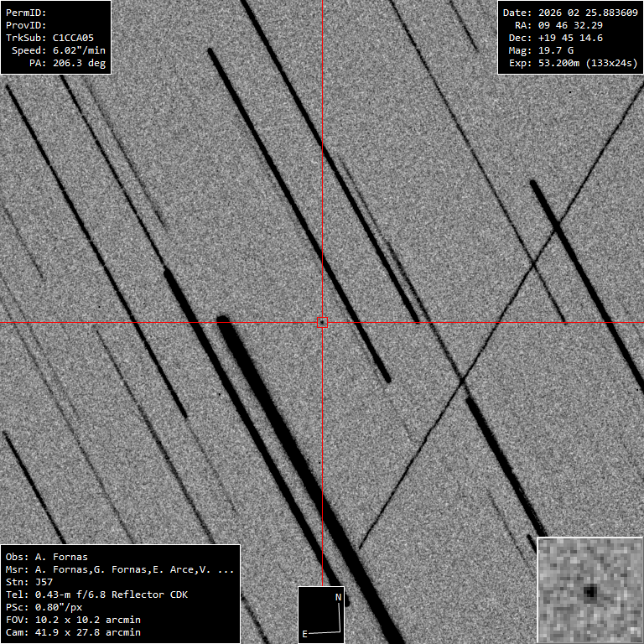This screenshot has height=644, width=644.
Task: Click the empty PermID field label
Action: [26, 13]
